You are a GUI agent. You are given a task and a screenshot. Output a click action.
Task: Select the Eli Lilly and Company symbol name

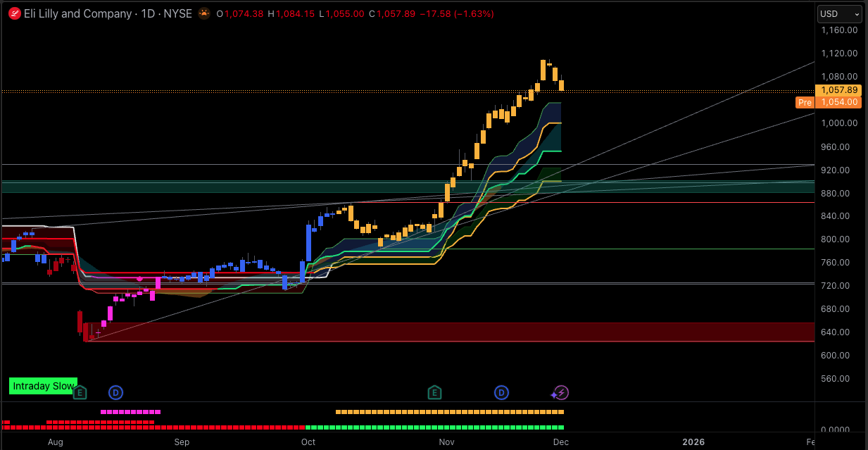click(x=77, y=13)
